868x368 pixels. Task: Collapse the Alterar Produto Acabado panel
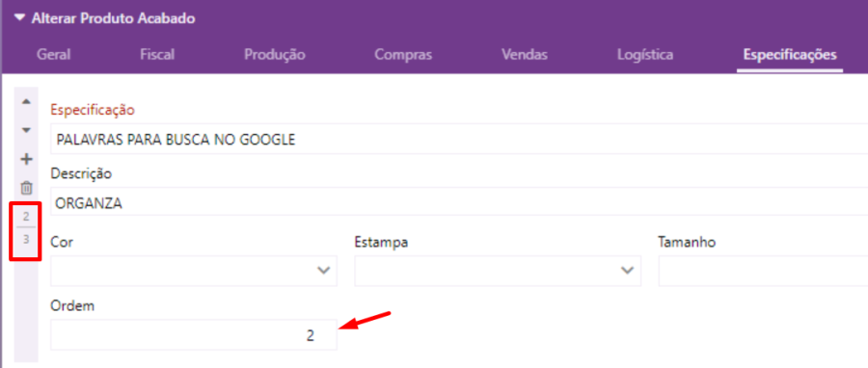pyautogui.click(x=20, y=19)
